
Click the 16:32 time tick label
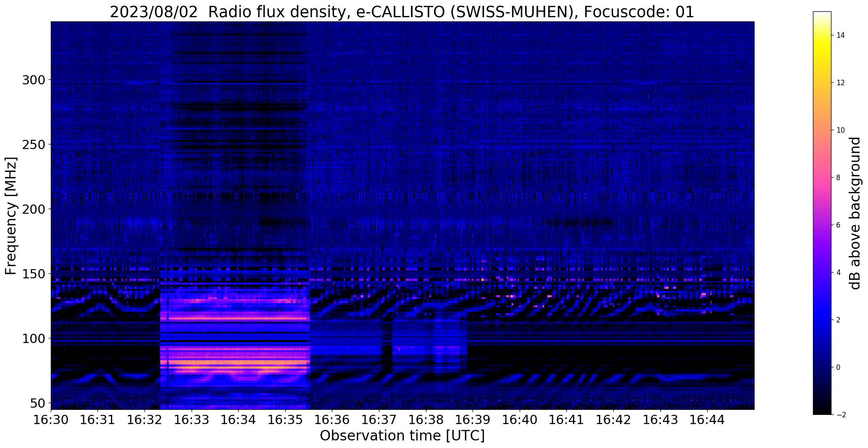coord(145,419)
